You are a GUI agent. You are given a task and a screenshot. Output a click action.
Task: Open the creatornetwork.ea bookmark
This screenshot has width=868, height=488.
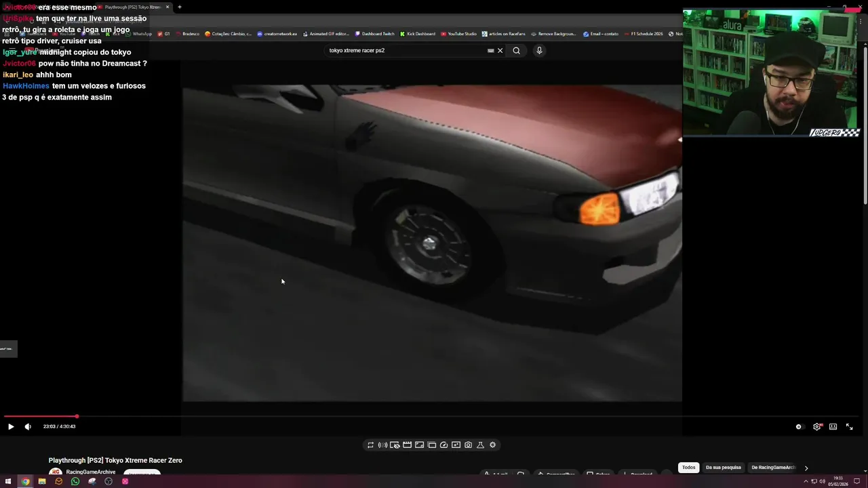pos(277,34)
